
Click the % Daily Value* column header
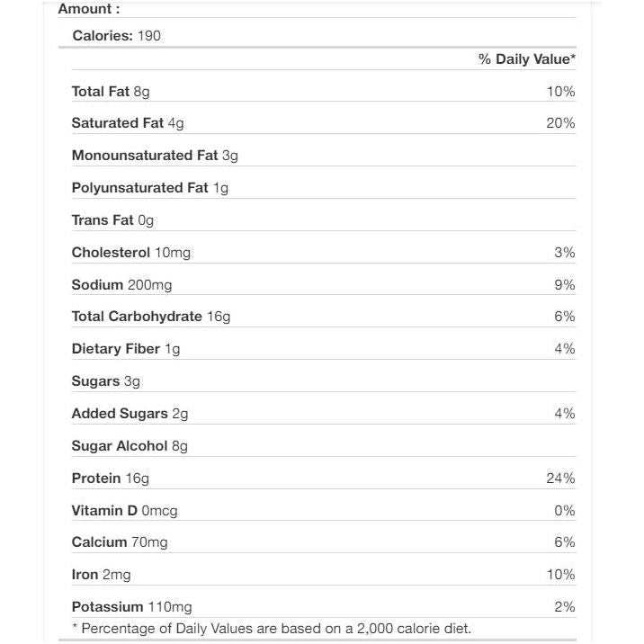pos(526,59)
